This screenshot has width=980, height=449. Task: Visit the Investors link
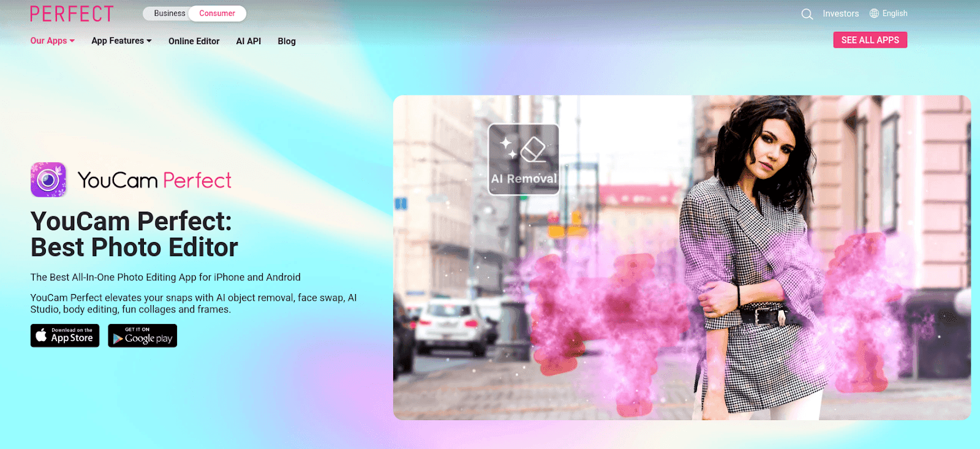tap(840, 13)
